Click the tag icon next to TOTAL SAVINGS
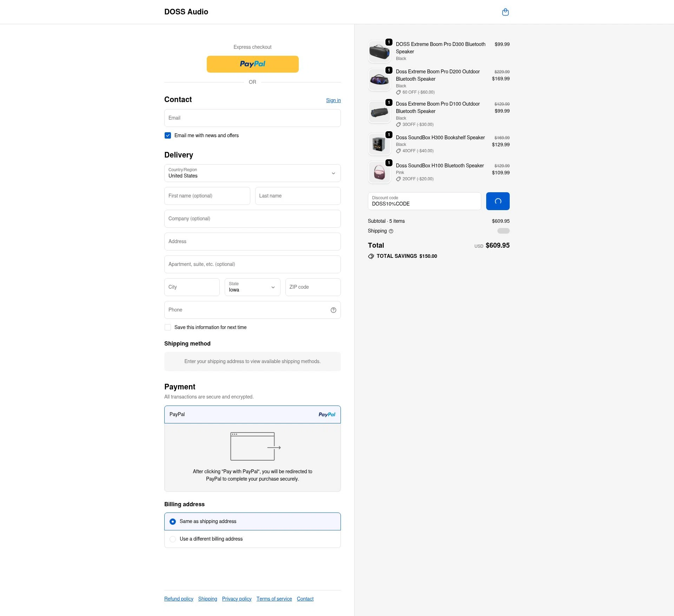Screen dimensions: 674x616 pos(371,256)
